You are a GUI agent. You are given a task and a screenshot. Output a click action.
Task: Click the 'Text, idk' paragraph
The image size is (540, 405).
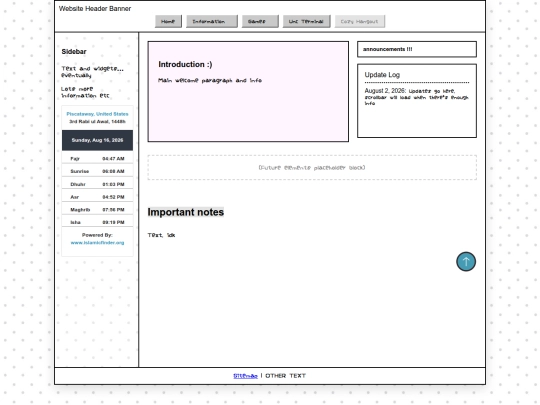coord(161,235)
